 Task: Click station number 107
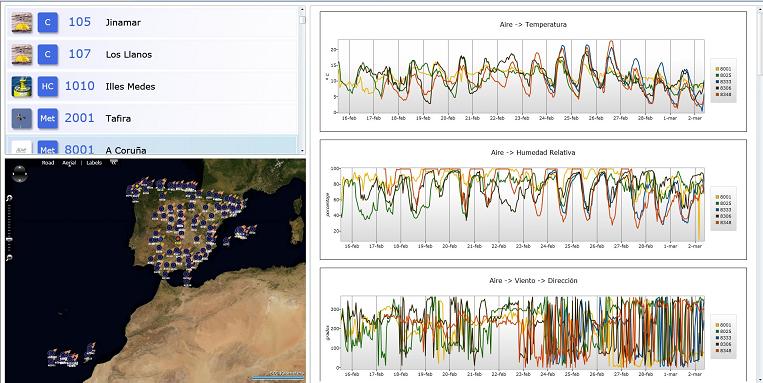pyautogui.click(x=79, y=54)
